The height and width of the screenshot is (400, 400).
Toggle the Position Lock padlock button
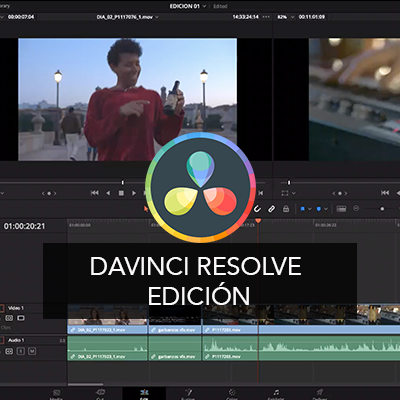click(286, 209)
